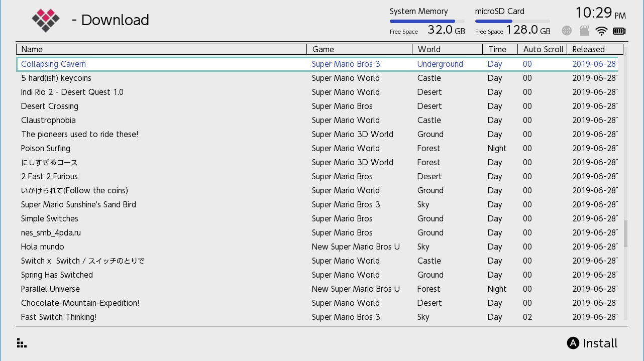Click the microSD Card usage bar

pyautogui.click(x=512, y=21)
